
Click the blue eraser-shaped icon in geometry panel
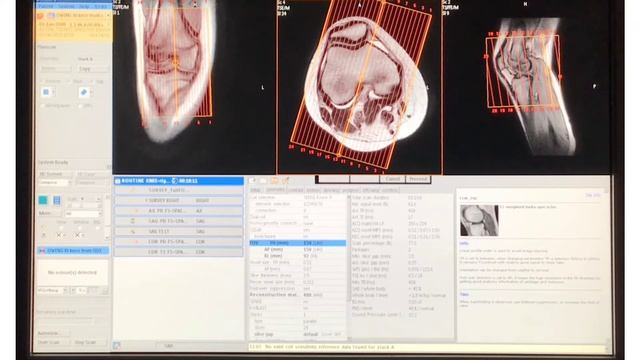84,93
